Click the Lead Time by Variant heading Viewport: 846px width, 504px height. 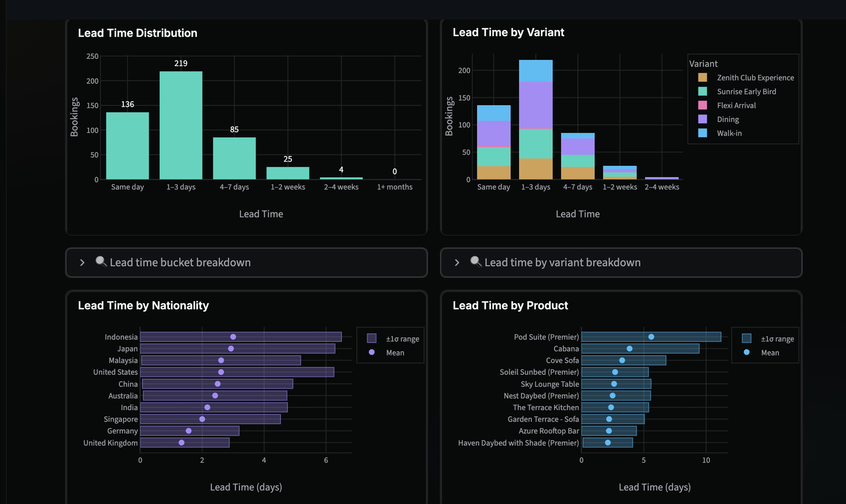coord(509,32)
